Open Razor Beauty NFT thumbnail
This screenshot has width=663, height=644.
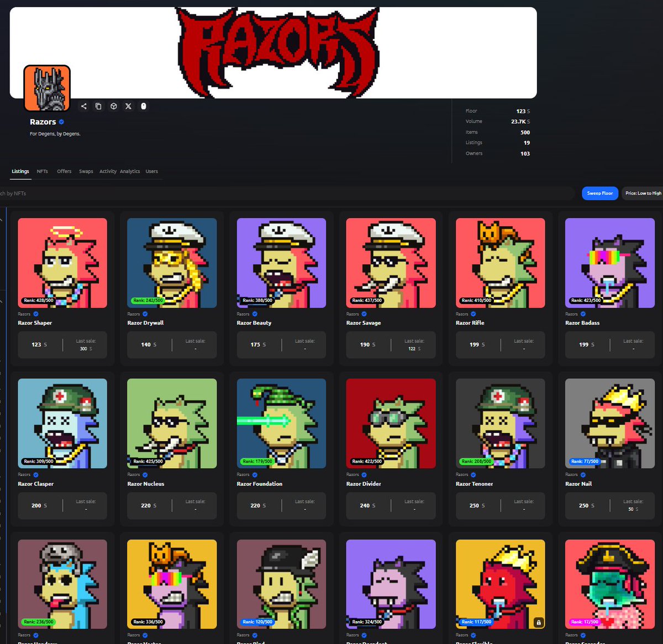(281, 263)
